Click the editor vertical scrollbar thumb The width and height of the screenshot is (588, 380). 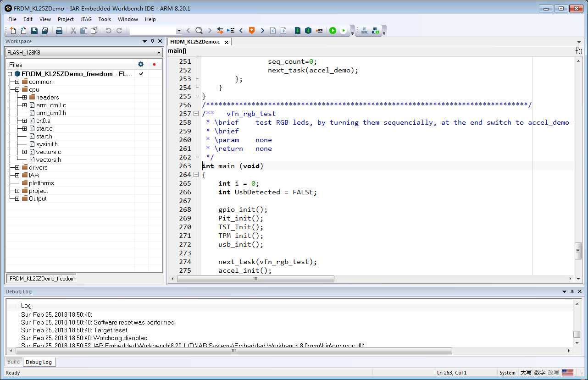pos(578,251)
